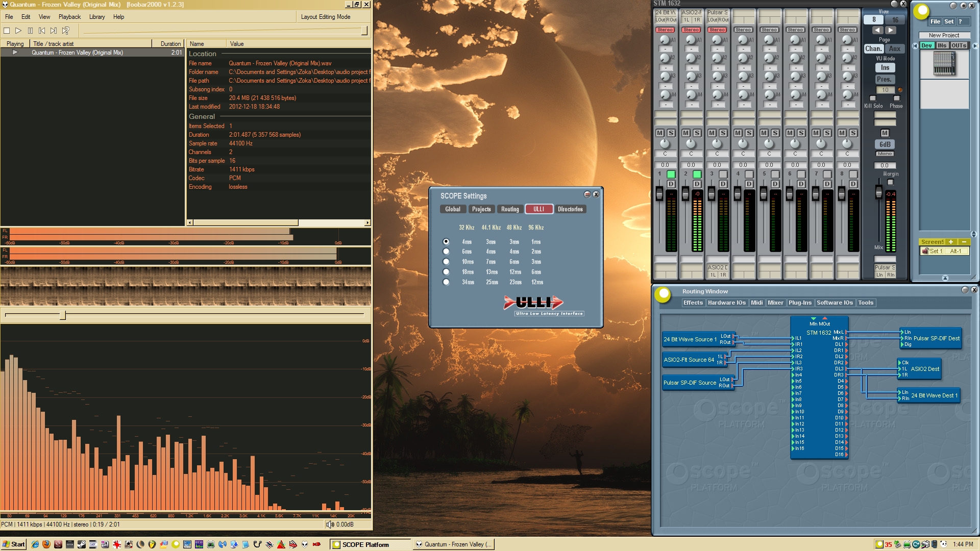Select the Global tab in SCOPE Settings
Screen dimensions: 980x551
coord(453,209)
